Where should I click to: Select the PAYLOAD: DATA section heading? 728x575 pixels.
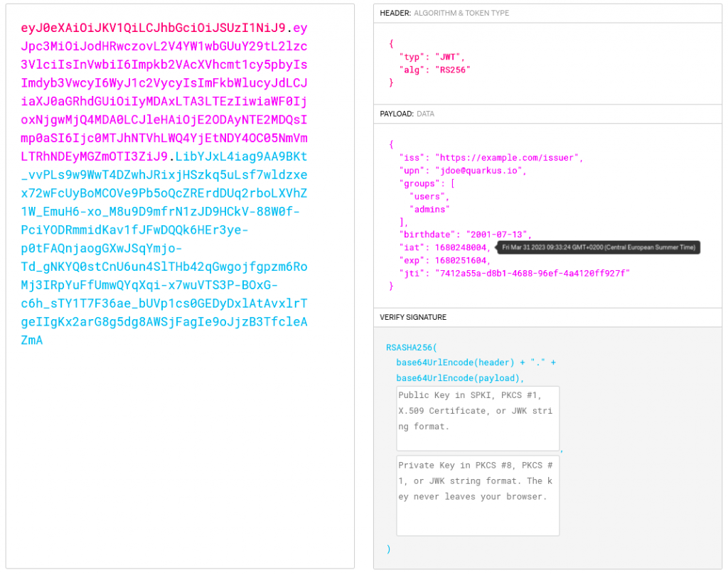click(x=407, y=114)
